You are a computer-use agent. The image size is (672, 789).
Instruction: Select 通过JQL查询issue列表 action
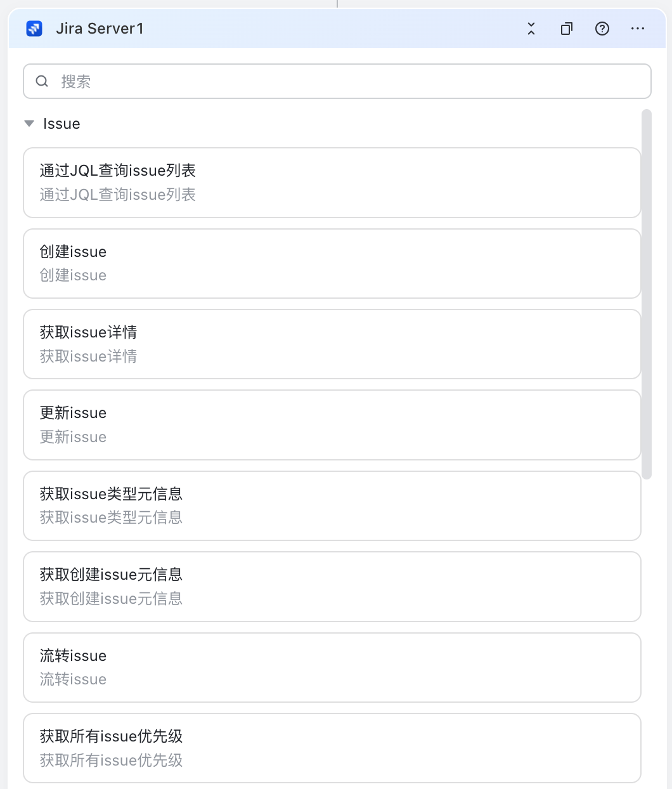point(332,183)
